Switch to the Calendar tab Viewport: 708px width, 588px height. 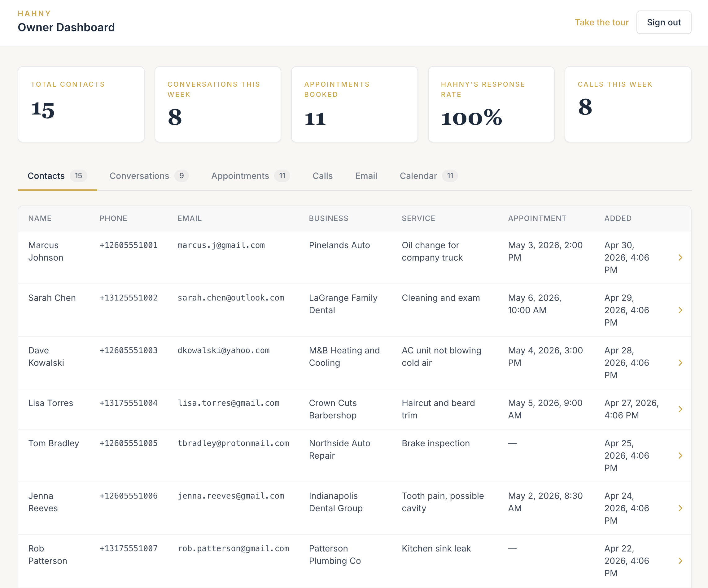click(429, 176)
